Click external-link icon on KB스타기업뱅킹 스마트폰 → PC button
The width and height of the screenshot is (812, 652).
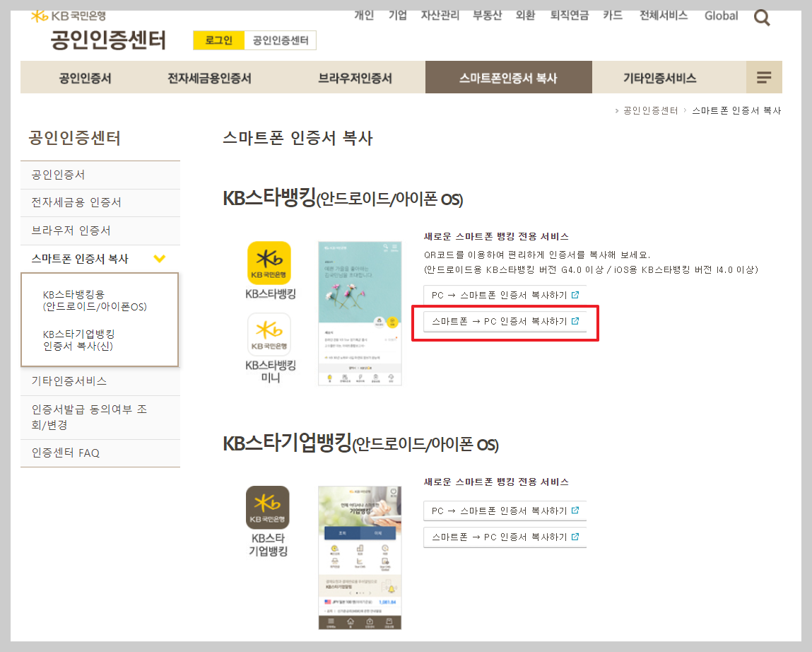(575, 537)
